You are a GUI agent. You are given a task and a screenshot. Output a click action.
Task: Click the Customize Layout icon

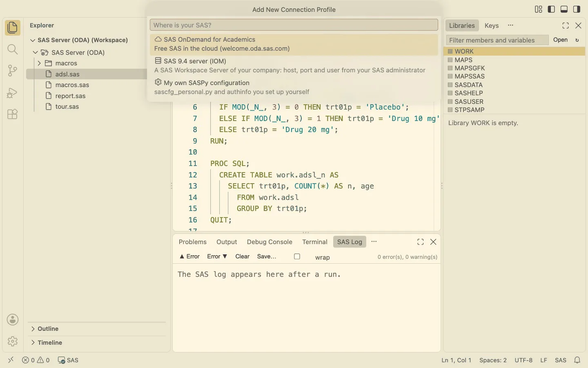pos(539,9)
